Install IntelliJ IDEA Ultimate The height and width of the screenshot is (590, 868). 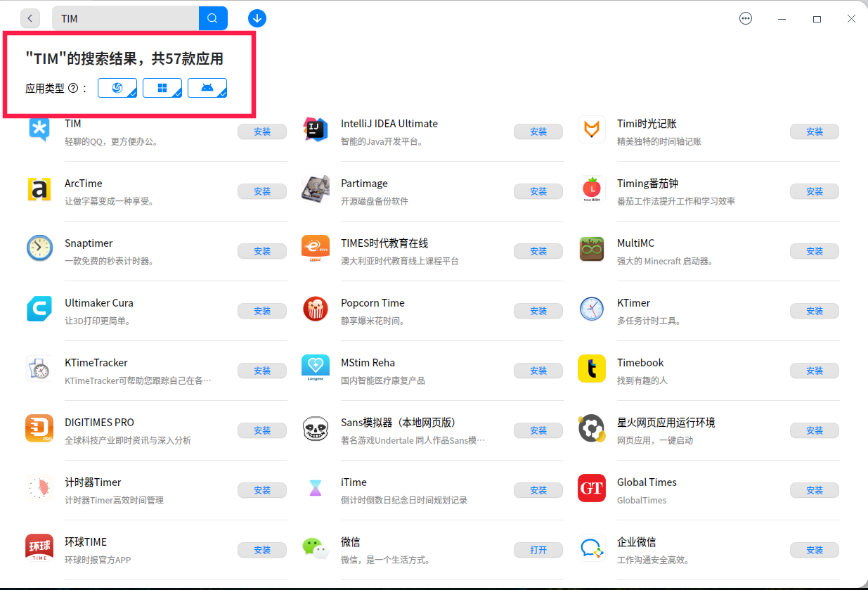point(538,132)
